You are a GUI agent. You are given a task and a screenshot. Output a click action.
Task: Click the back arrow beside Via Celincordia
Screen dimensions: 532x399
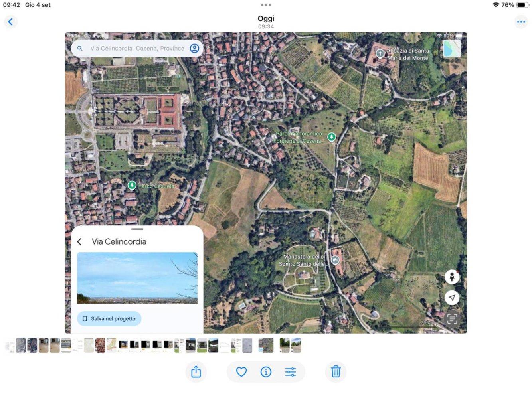(x=79, y=242)
